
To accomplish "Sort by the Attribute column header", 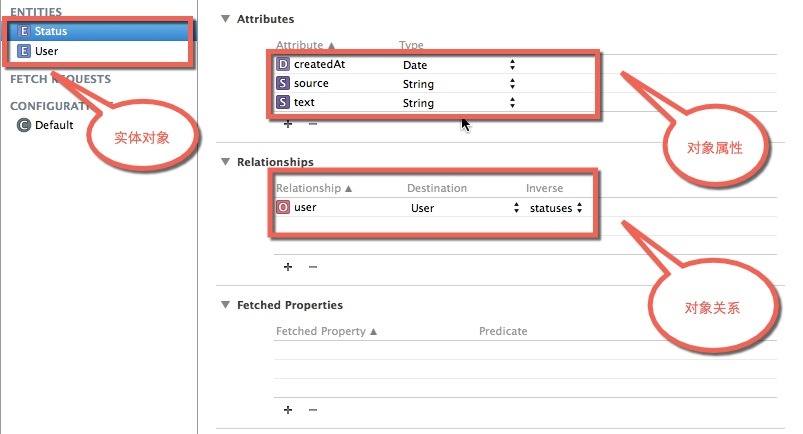I will (x=305, y=45).
